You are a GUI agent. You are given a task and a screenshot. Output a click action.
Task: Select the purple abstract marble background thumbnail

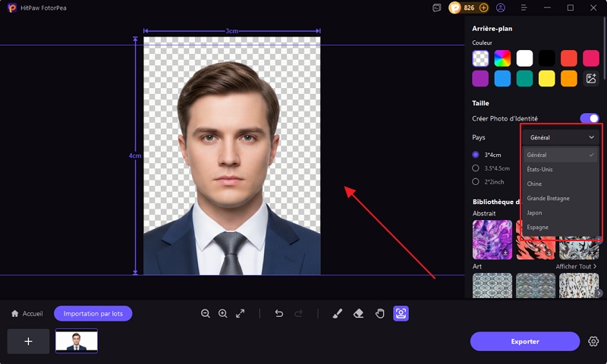pos(492,240)
